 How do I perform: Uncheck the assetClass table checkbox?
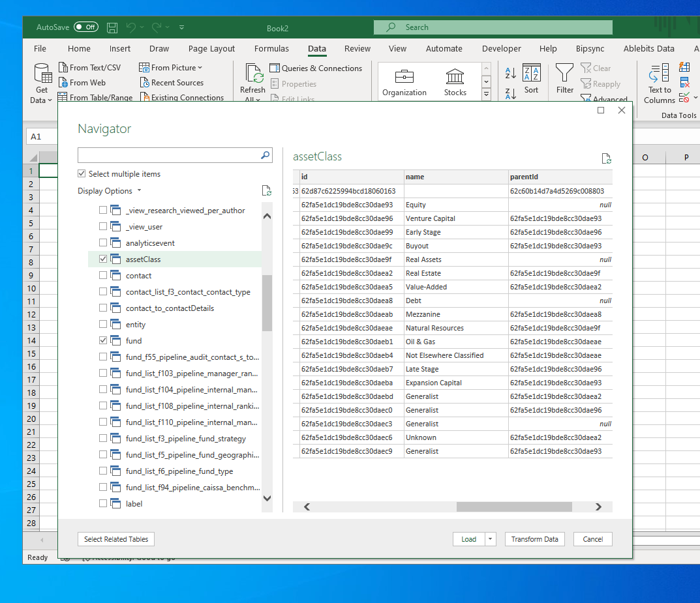[103, 259]
